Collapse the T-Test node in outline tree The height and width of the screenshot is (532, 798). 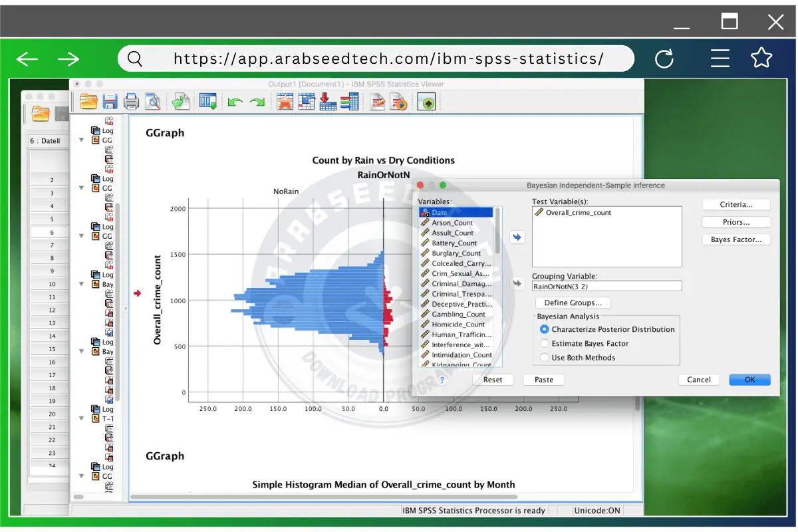(82, 419)
